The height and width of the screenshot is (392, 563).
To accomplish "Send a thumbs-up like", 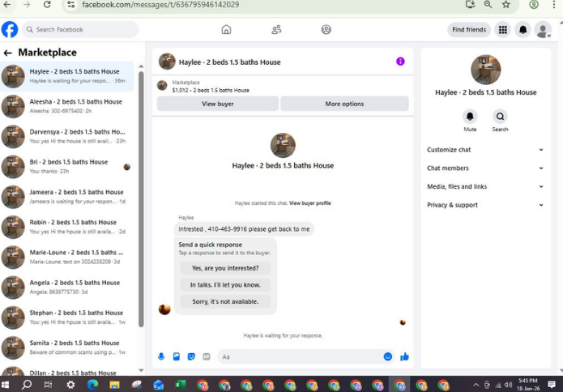I will pos(405,356).
